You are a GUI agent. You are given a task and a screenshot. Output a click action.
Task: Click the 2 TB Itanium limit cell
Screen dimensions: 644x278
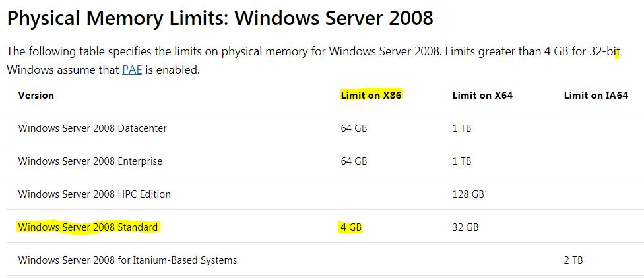pos(573,260)
